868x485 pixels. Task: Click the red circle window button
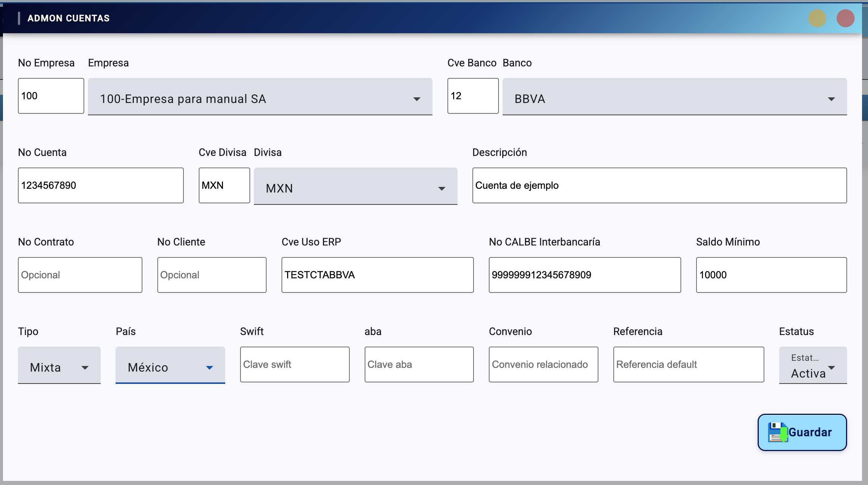(845, 18)
